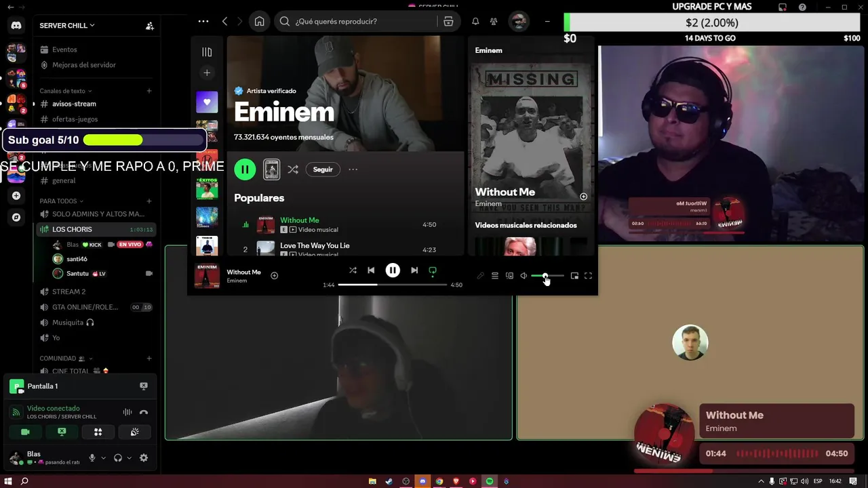Viewport: 868px width, 488px height.
Task: Open the Spotify play queue
Action: tap(495, 276)
